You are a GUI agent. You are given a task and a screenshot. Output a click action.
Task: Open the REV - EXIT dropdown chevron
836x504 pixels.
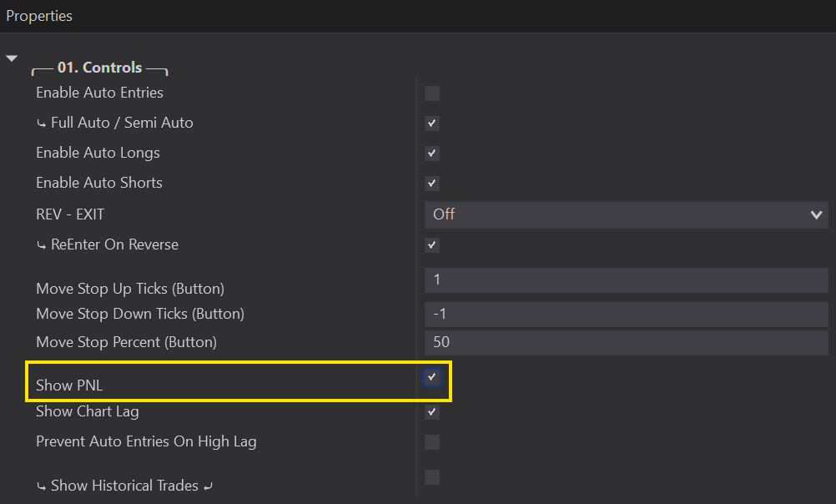(x=816, y=214)
